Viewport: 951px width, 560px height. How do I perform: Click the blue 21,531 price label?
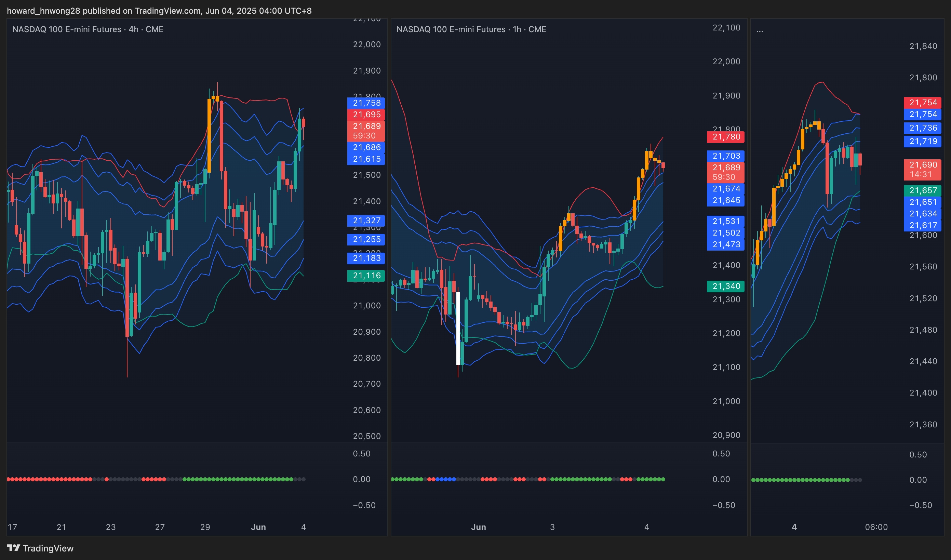click(x=726, y=221)
